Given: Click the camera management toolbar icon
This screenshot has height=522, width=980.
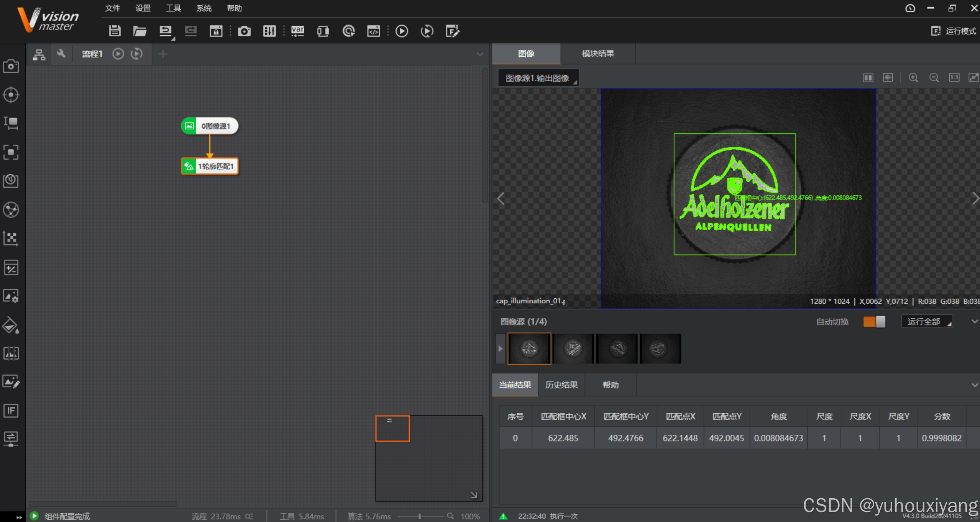Looking at the screenshot, I should click(x=244, y=31).
